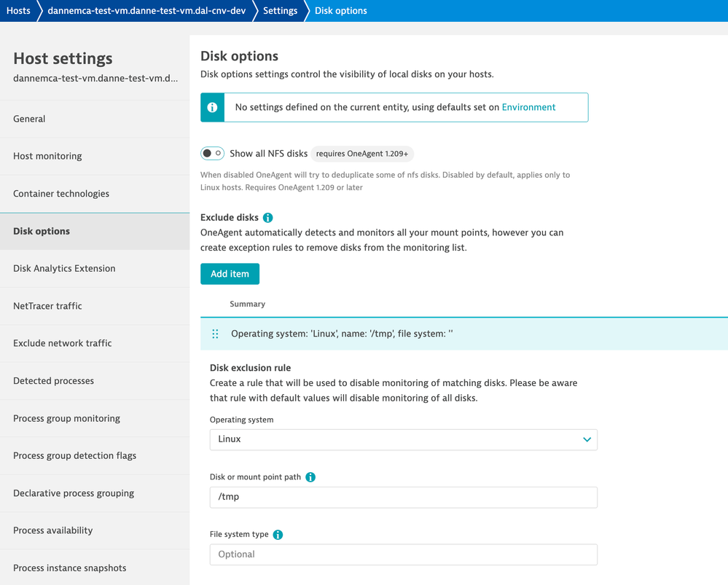The height and width of the screenshot is (585, 728).
Task: Toggle the Show all NFS disks switch
Action: click(212, 154)
